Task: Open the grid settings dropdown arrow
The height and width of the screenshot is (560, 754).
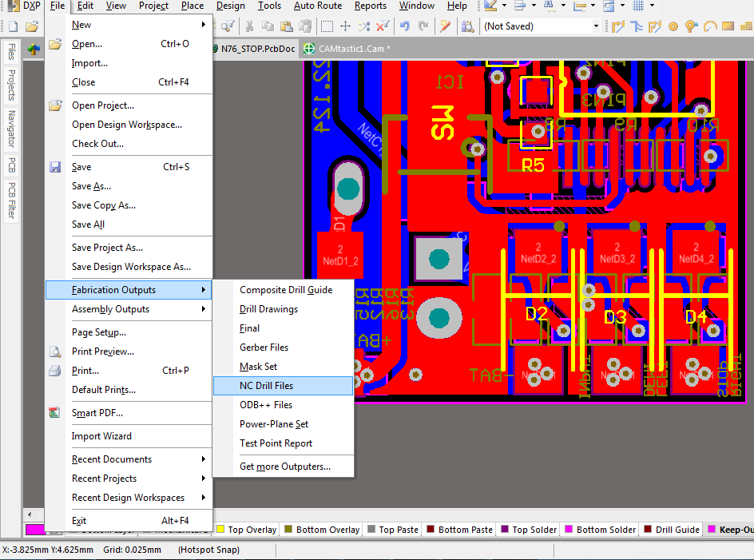Action: click(x=652, y=6)
